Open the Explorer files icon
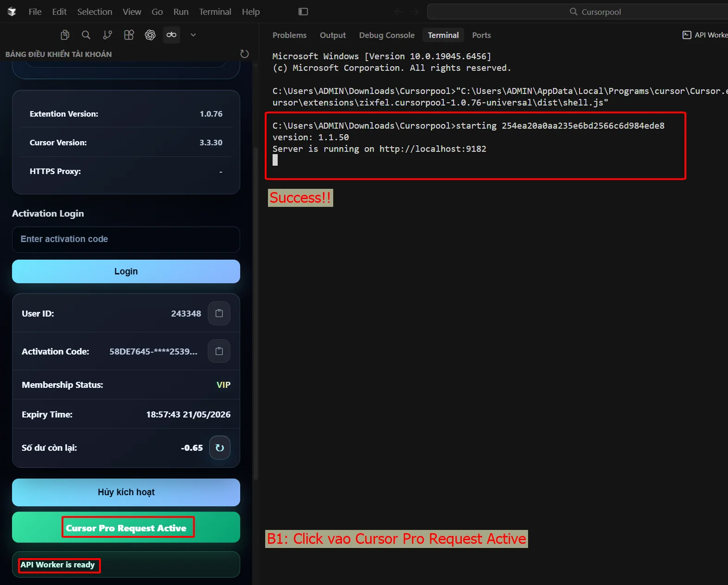 click(65, 35)
